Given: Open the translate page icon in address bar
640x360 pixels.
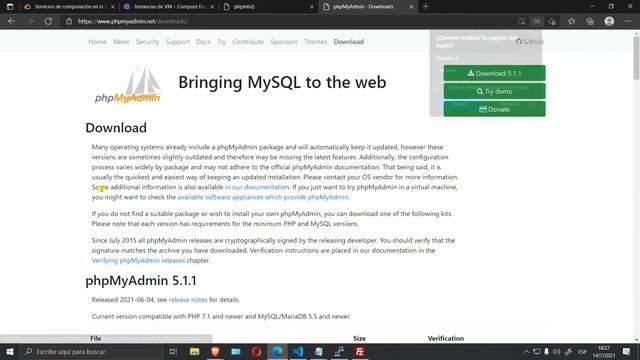Looking at the screenshot, I should (536, 21).
